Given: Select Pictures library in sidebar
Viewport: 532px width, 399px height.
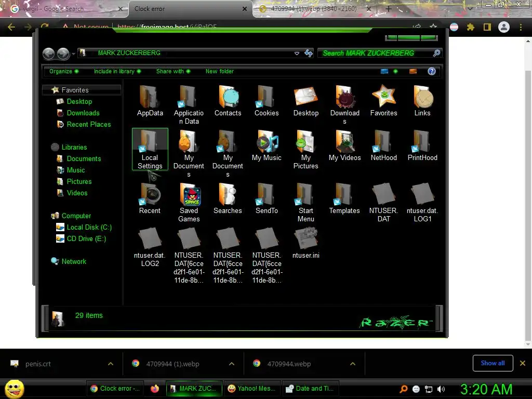Looking at the screenshot, I should click(79, 181).
